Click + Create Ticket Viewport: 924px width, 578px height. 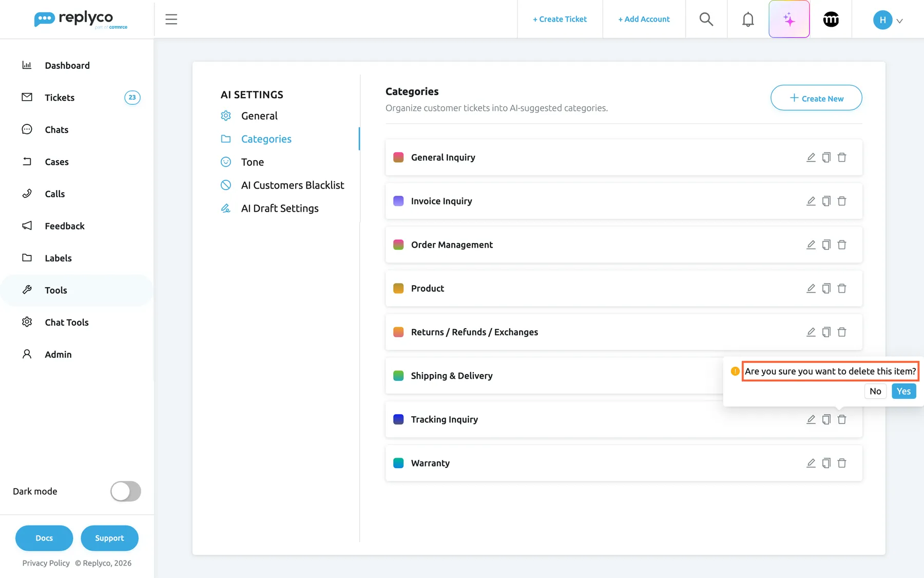pyautogui.click(x=560, y=19)
